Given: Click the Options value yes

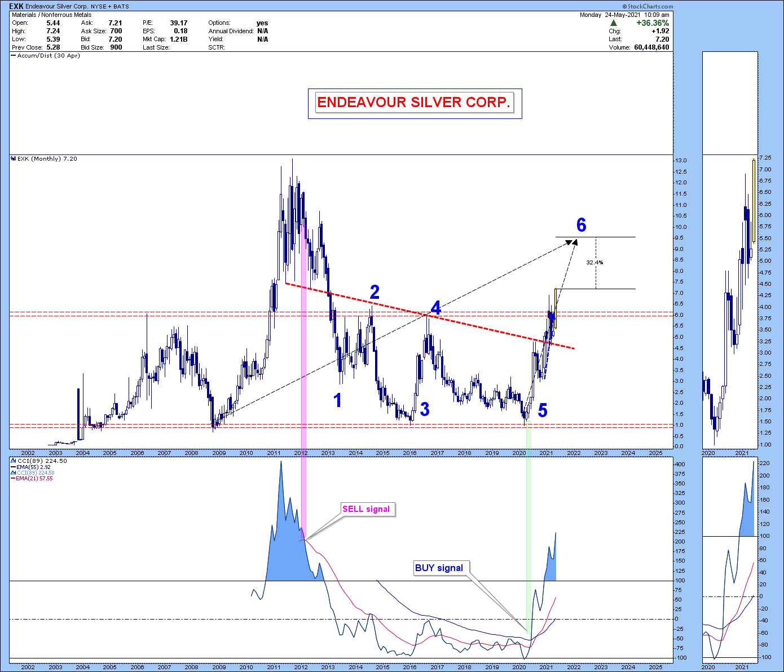Looking at the screenshot, I should 262,23.
